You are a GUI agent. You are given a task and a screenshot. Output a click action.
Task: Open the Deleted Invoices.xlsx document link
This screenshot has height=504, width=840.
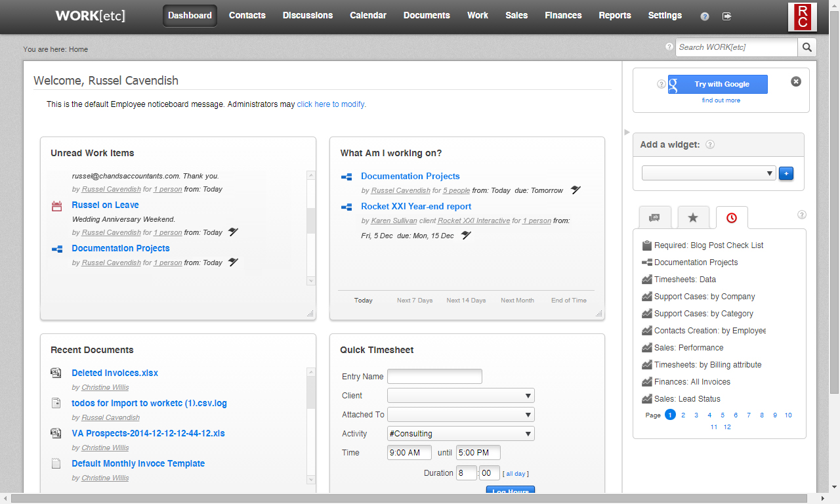[115, 373]
